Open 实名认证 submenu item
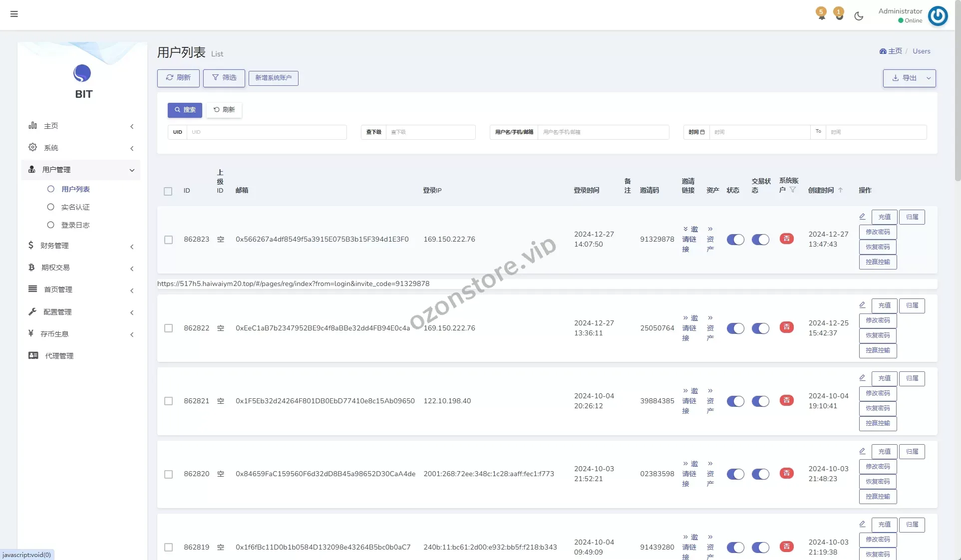 pyautogui.click(x=75, y=207)
